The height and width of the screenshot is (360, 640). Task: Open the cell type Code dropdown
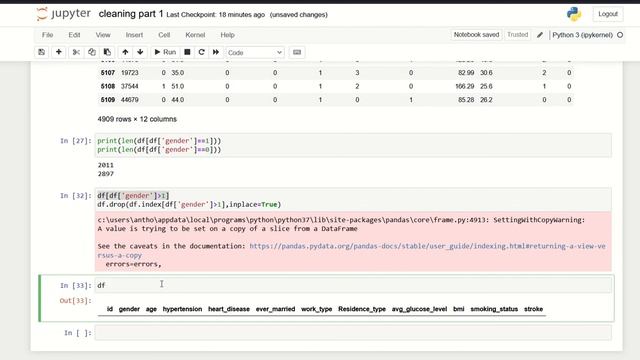coord(255,52)
